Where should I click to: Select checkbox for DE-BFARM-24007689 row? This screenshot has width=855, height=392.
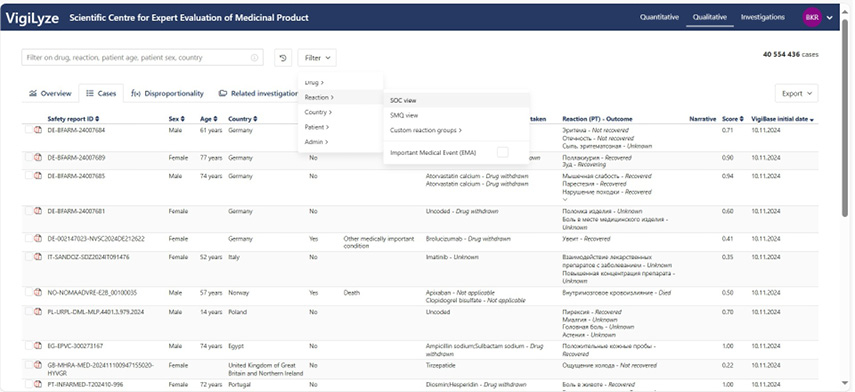[x=29, y=157]
